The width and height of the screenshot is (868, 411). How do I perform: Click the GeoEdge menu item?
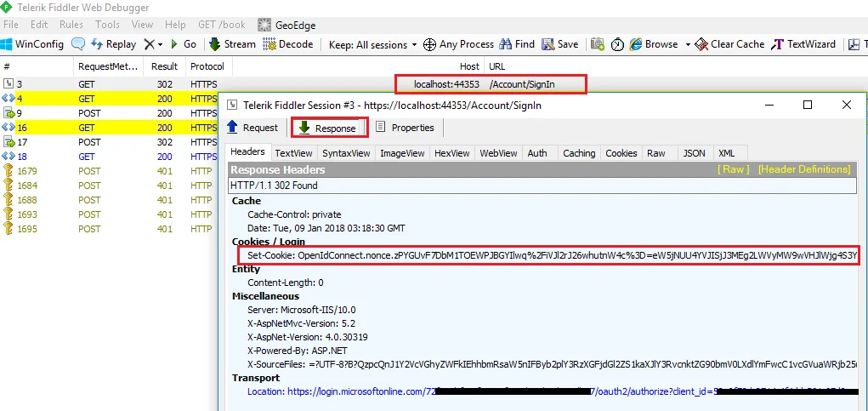[286, 25]
